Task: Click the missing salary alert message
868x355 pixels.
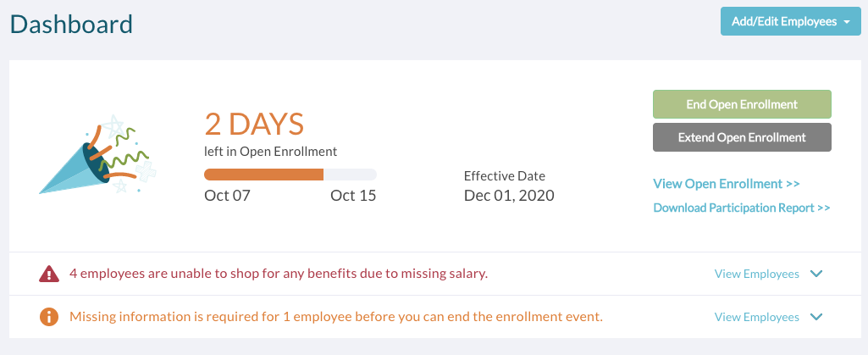Action: 279,274
